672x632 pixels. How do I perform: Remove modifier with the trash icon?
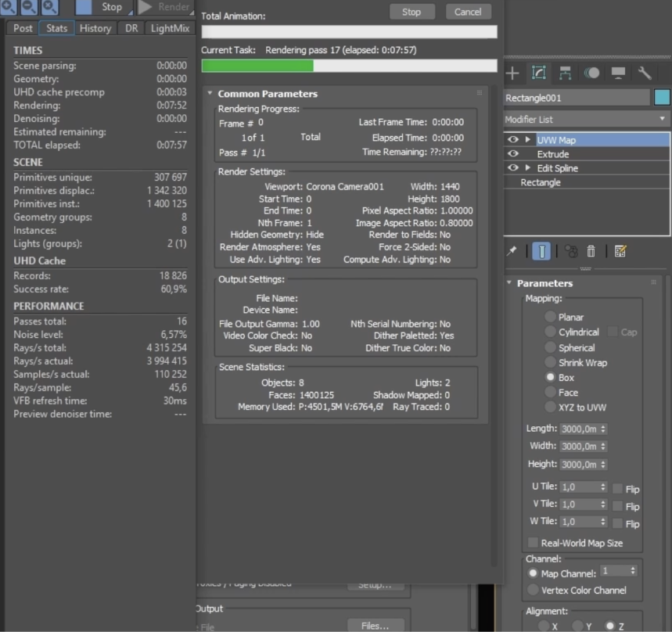point(591,251)
